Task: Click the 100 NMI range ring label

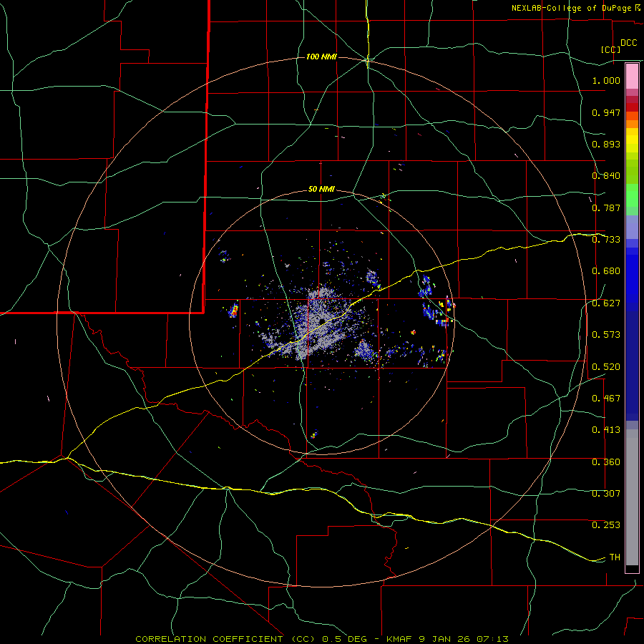Action: [321, 57]
